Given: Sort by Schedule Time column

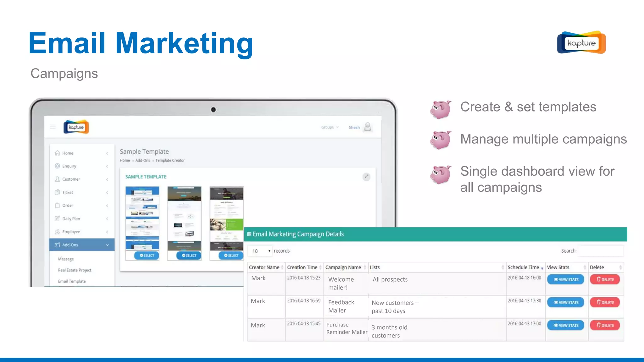Looking at the screenshot, I should (x=525, y=267).
